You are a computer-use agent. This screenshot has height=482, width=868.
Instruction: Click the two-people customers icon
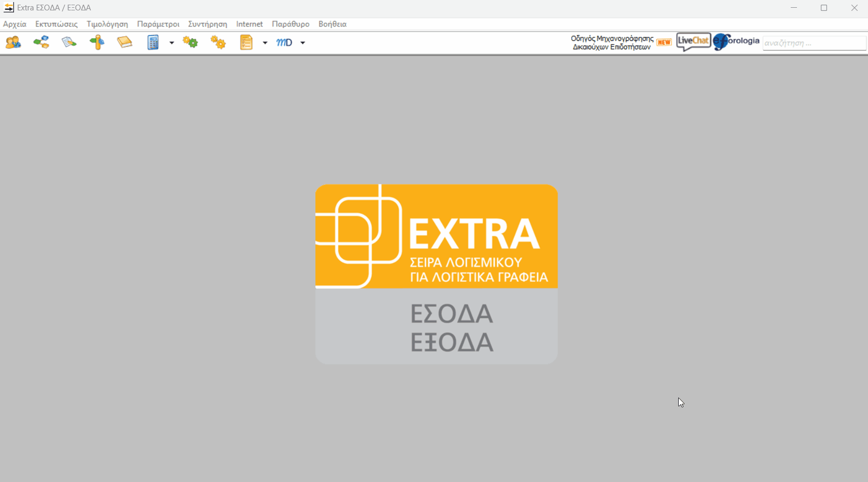(x=13, y=42)
